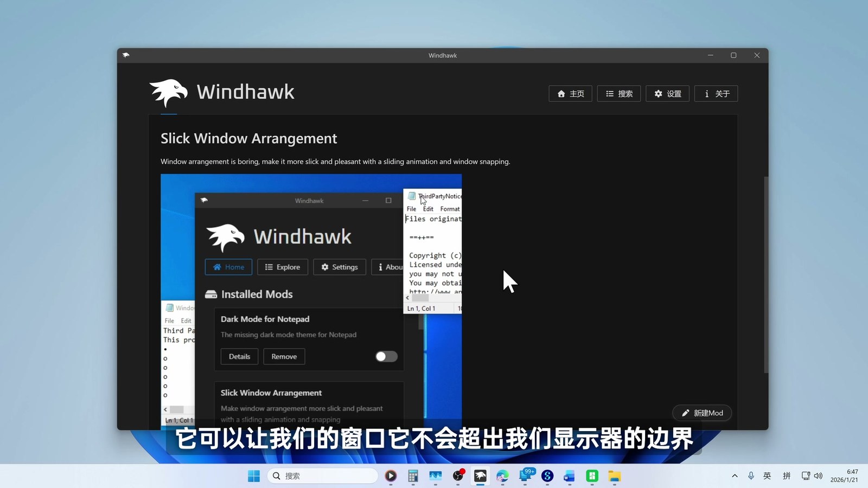Toggle the 英 input language indicator

(767, 476)
